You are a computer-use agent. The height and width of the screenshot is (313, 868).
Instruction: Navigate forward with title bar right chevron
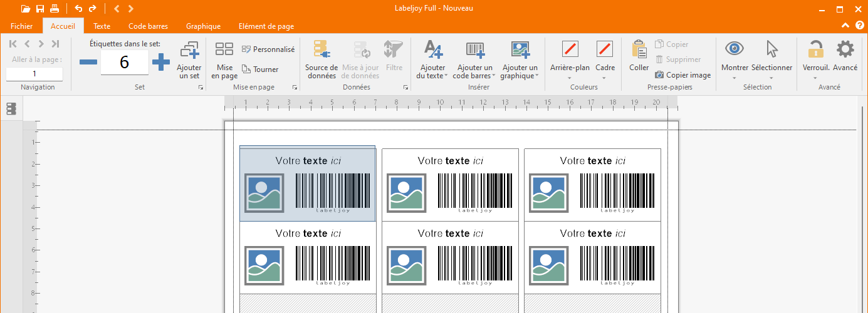[130, 9]
